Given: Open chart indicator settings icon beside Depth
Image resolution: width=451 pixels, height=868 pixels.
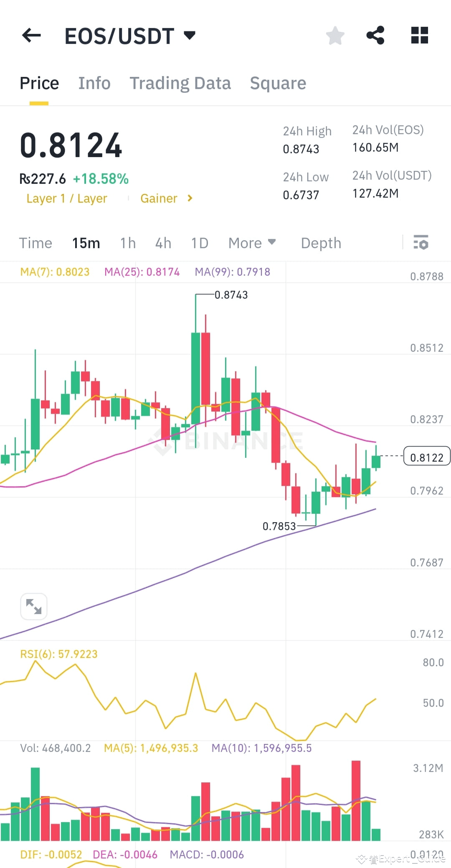Looking at the screenshot, I should pyautogui.click(x=421, y=243).
